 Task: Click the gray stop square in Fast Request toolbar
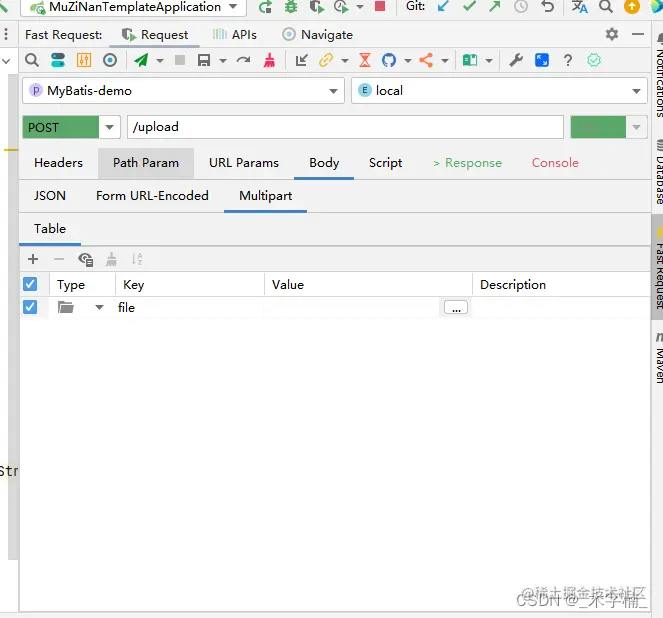pos(180,60)
